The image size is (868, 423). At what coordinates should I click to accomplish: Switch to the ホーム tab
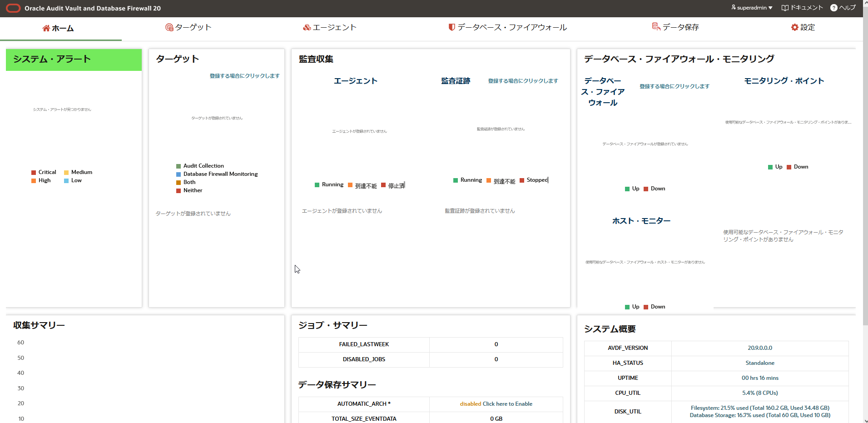[58, 28]
